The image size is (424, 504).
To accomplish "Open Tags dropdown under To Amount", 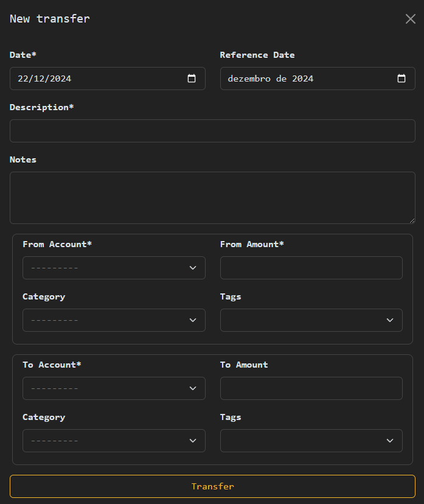I will tap(311, 441).
